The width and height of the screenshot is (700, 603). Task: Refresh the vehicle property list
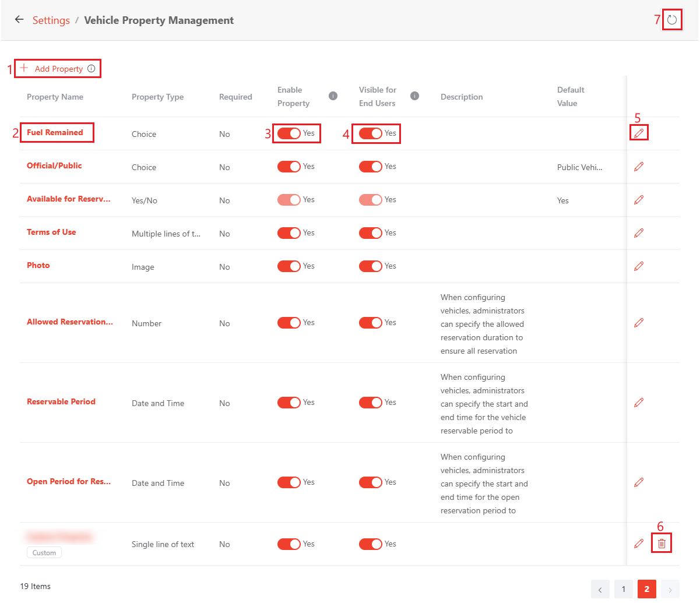pyautogui.click(x=672, y=20)
